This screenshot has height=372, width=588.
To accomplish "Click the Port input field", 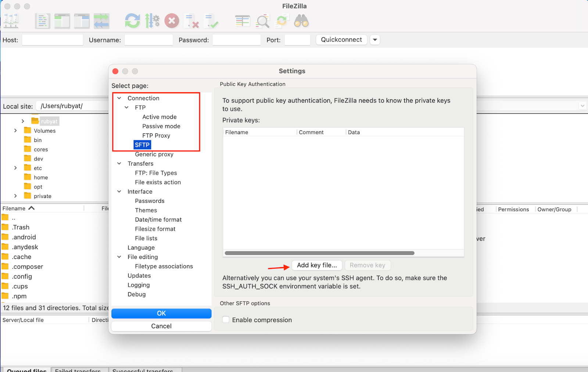I will [297, 40].
